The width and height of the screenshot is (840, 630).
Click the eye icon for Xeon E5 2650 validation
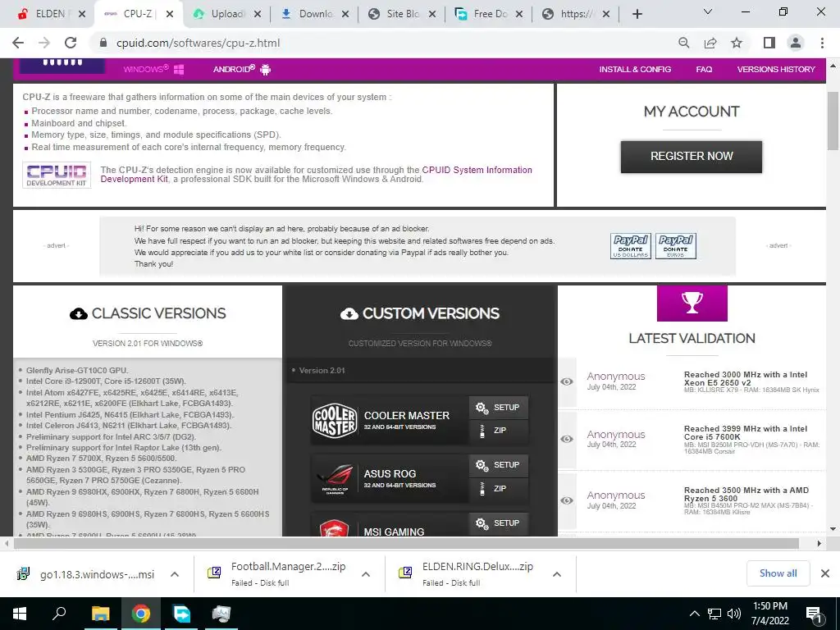click(567, 382)
